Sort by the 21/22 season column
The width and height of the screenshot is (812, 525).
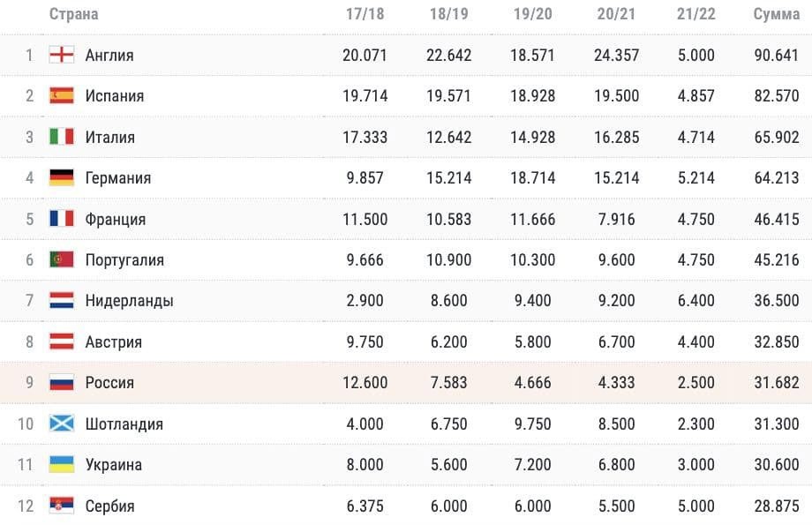(x=696, y=14)
